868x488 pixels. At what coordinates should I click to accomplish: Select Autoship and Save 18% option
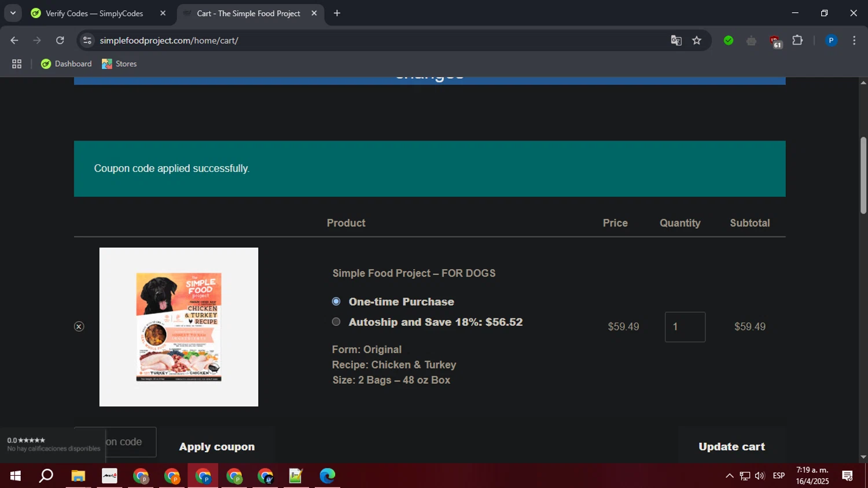336,322
